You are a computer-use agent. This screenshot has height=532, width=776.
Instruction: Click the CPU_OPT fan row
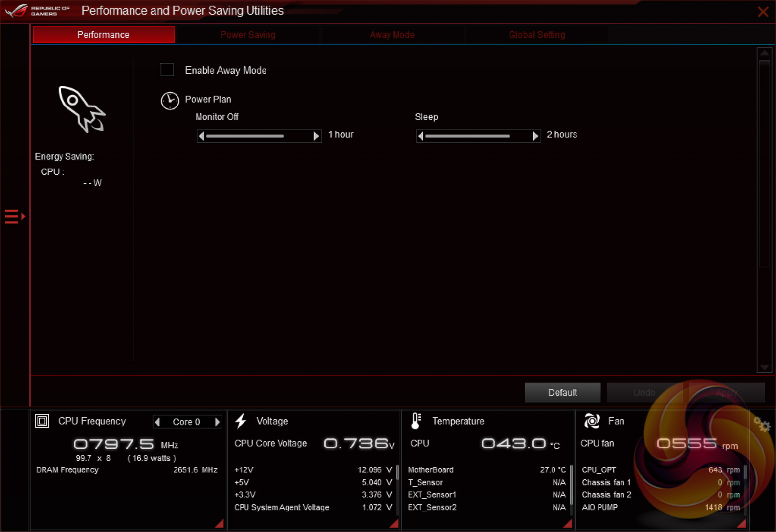(661, 470)
